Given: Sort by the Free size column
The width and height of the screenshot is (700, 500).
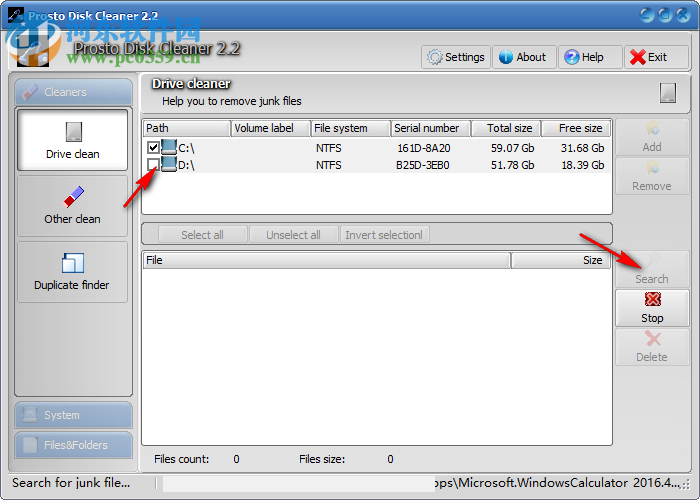Looking at the screenshot, I should coord(576,128).
